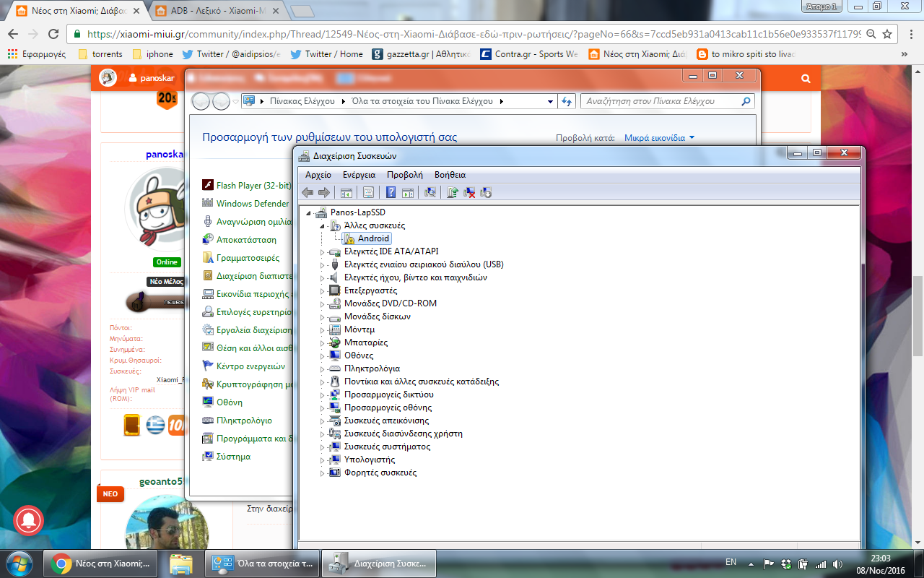Open the Προβολή menu in Device Manager
Image resolution: width=924 pixels, height=578 pixels.
pos(404,175)
